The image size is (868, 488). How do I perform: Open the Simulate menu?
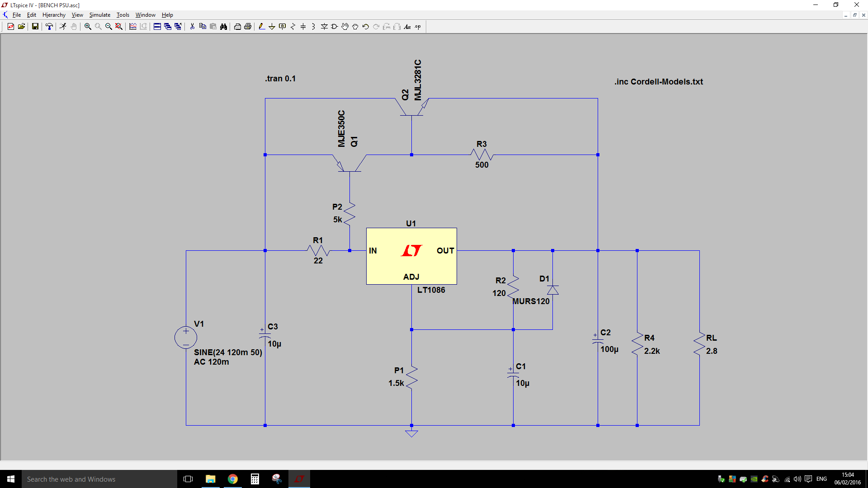pyautogui.click(x=99, y=15)
